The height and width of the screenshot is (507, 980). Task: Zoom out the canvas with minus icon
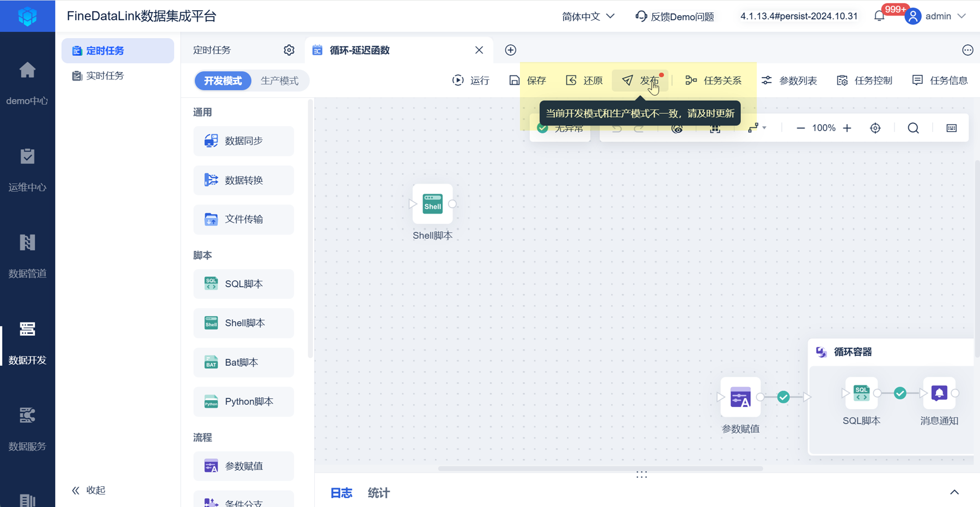pyautogui.click(x=800, y=128)
